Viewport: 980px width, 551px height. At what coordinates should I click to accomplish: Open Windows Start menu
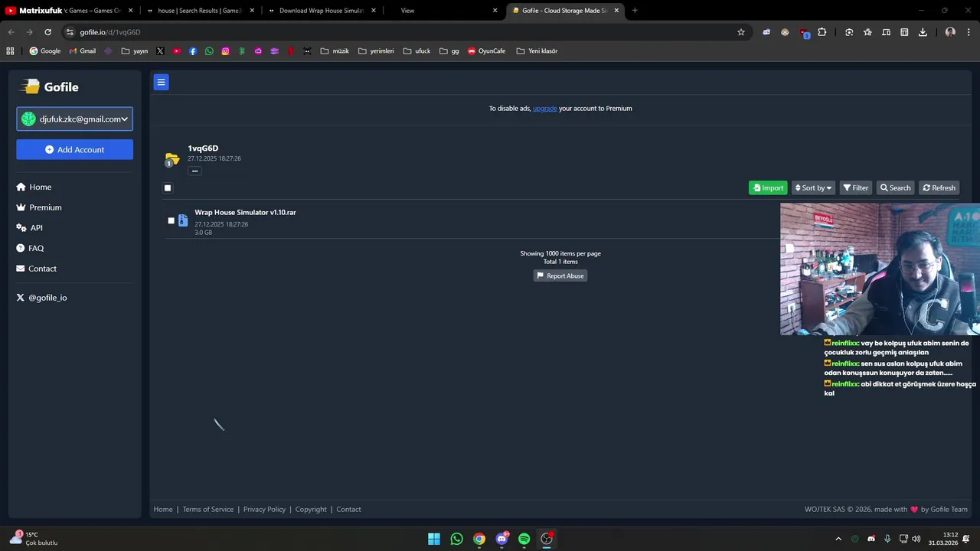tap(434, 539)
